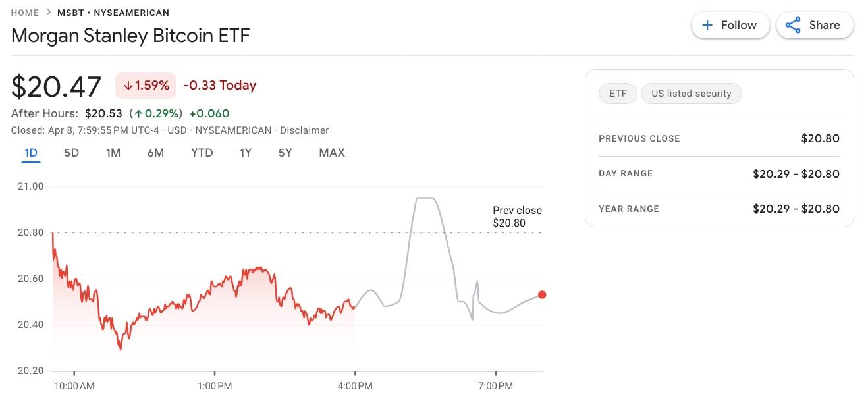Viewport: 868px width, 407px height.
Task: Click the US listed security chip
Action: pyautogui.click(x=691, y=93)
